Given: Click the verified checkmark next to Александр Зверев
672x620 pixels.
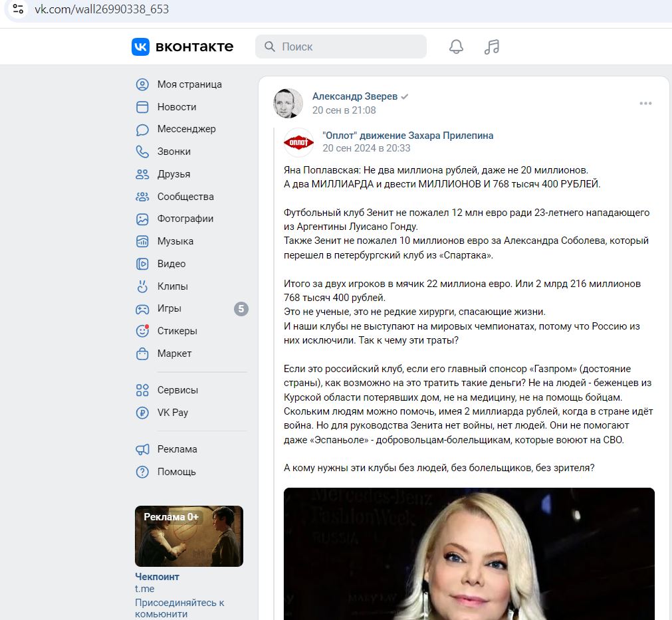Looking at the screenshot, I should tap(404, 97).
